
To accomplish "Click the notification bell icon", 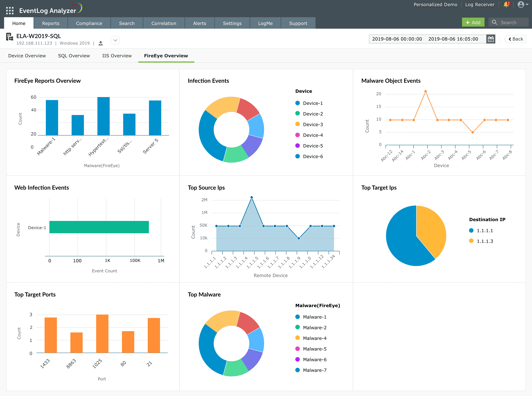I will tap(506, 5).
